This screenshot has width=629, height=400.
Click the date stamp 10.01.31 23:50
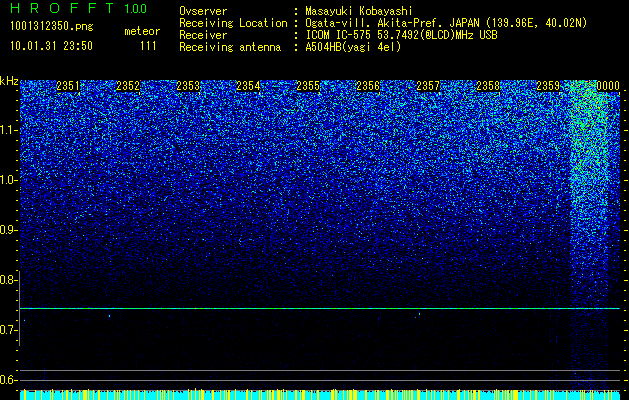click(51, 46)
